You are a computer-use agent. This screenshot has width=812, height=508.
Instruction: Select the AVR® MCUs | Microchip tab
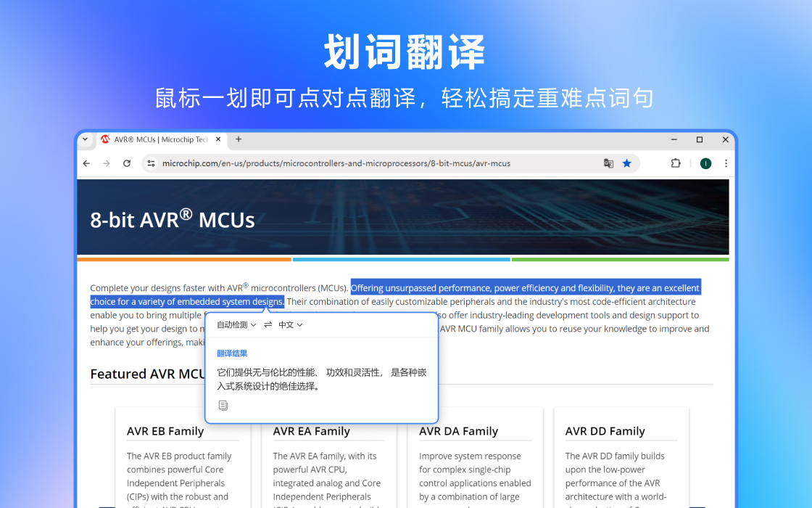tap(160, 139)
